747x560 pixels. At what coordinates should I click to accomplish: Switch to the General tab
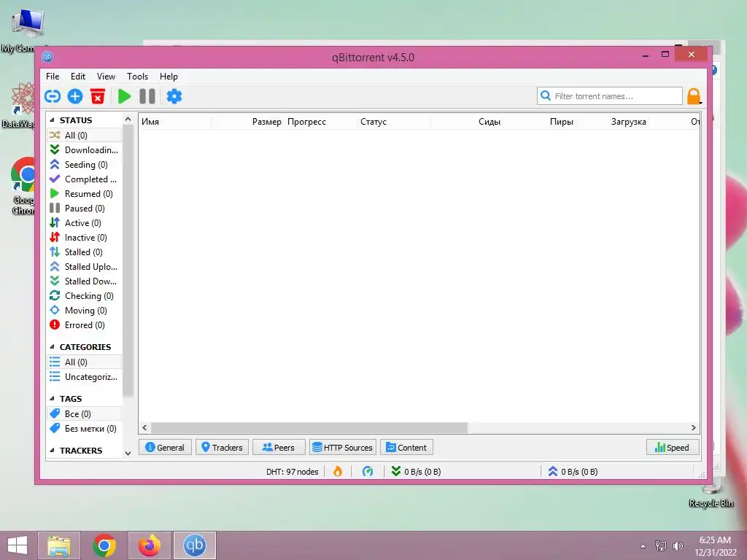[165, 447]
